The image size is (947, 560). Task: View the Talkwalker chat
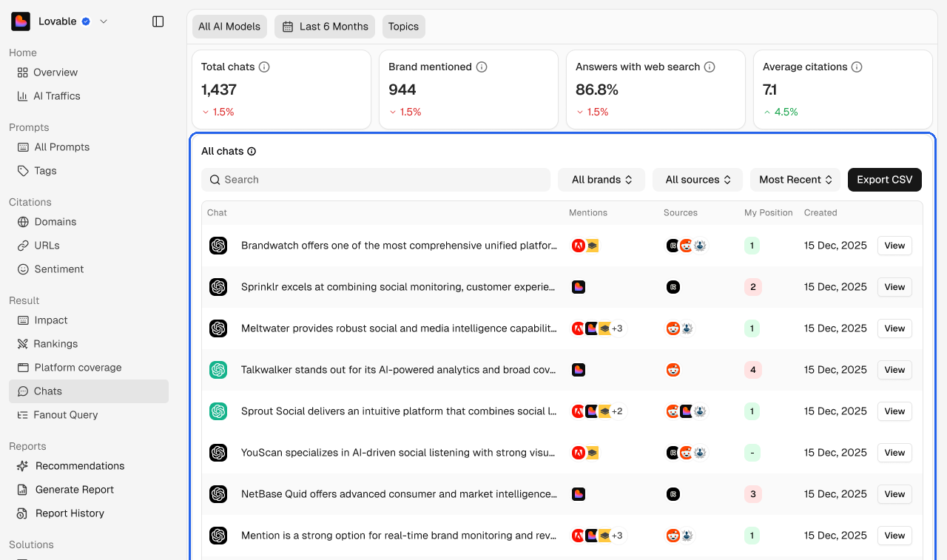tap(894, 370)
